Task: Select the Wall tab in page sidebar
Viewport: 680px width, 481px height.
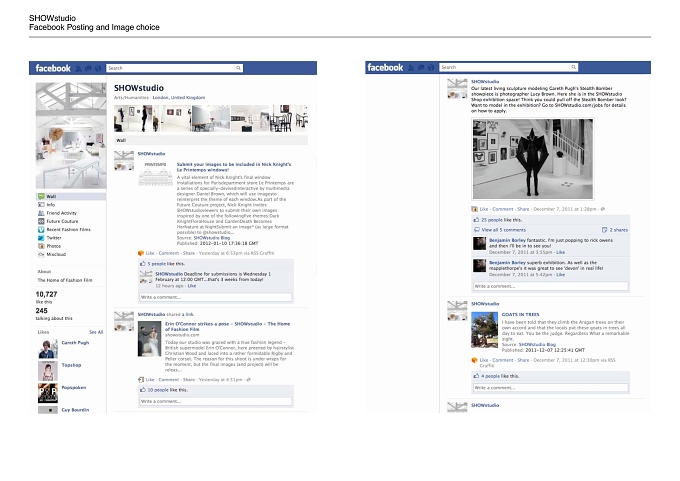Action: 71,196
